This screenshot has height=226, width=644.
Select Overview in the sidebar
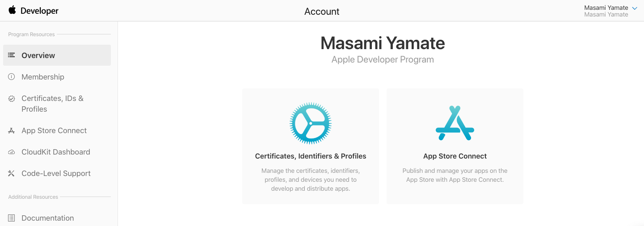pos(38,55)
